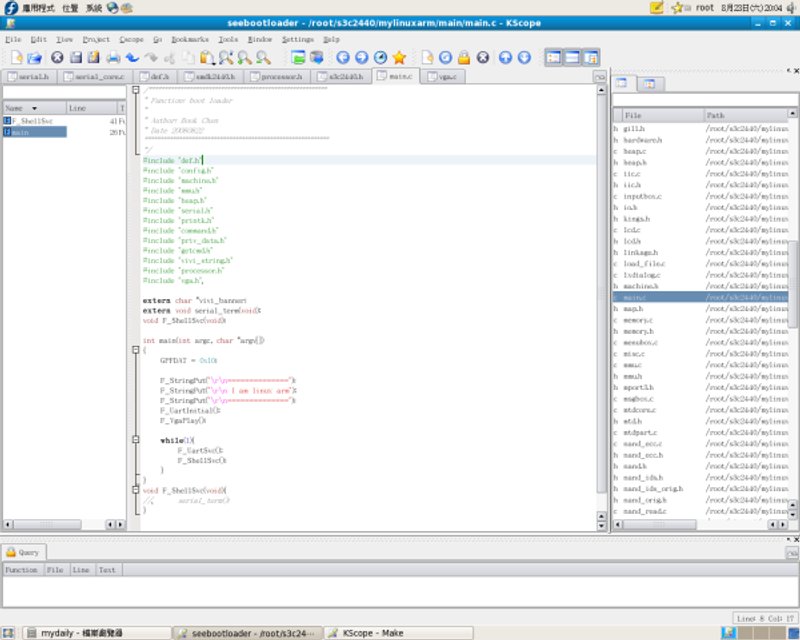Collapse the main function body fold marker
The height and width of the screenshot is (640, 800).
[x=136, y=350]
